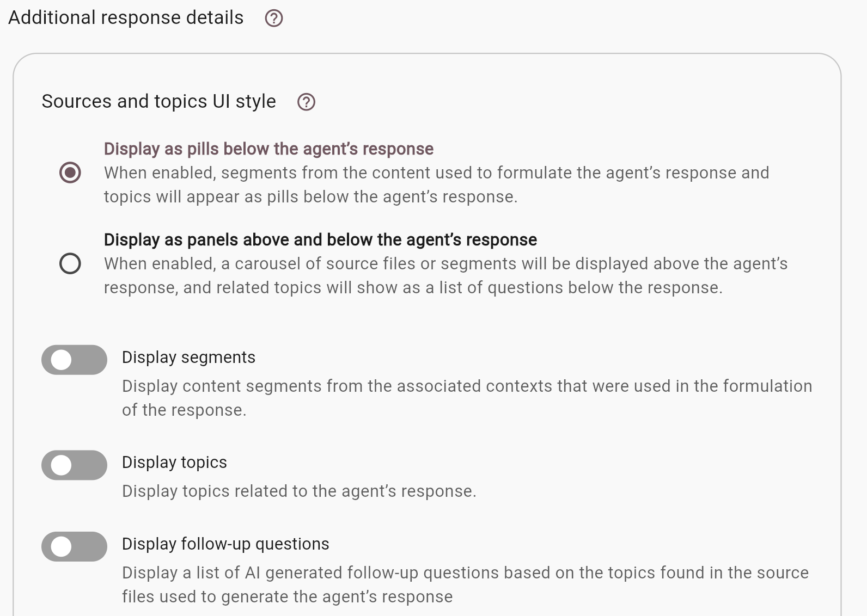
Task: Click the "Display follow-up questions" label text
Action: 225,544
